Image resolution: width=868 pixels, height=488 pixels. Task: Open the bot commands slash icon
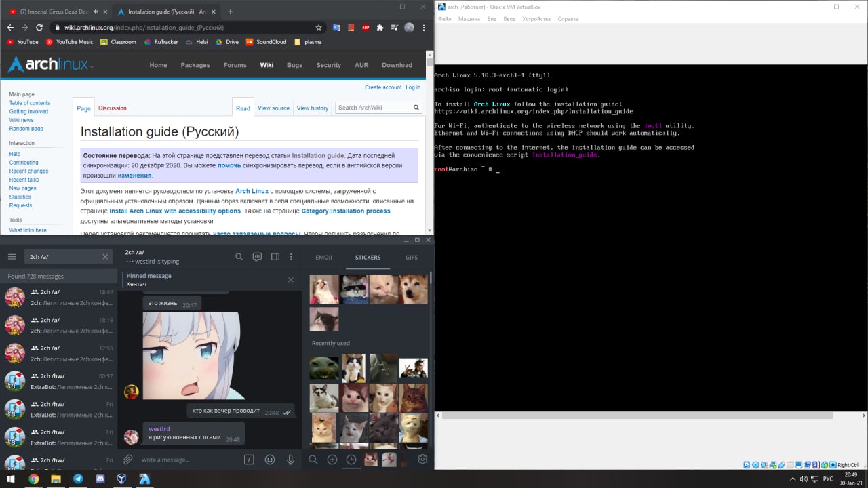coord(249,460)
